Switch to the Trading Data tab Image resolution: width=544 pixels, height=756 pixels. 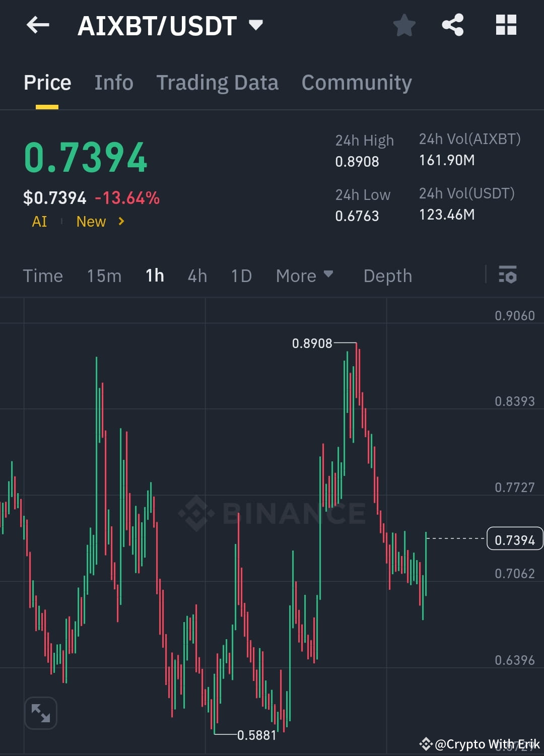click(218, 82)
